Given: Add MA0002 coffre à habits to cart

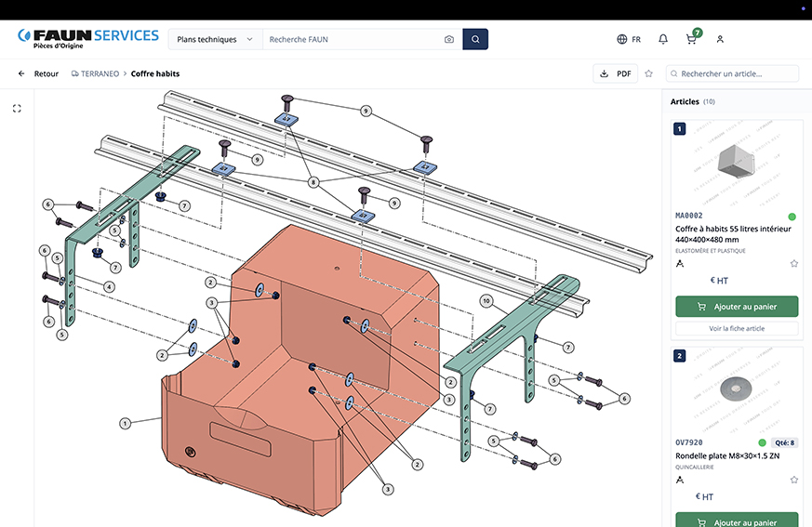Looking at the screenshot, I should pyautogui.click(x=737, y=307).
